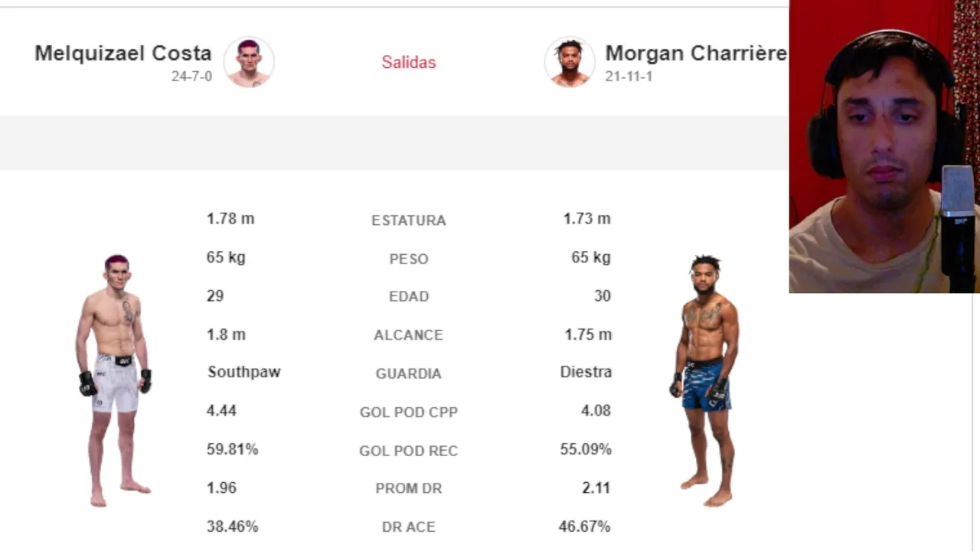Click the GUARDIA stat label

pos(409,374)
